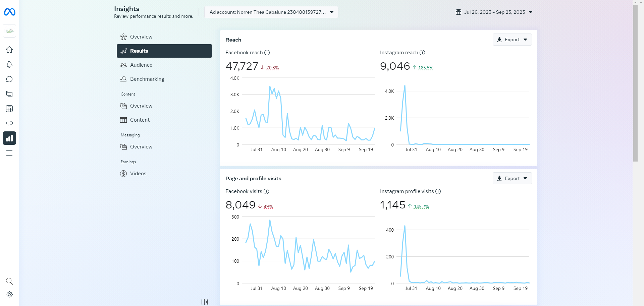Toggle the sidebar collapse panel icon
The width and height of the screenshot is (644, 306).
click(205, 302)
